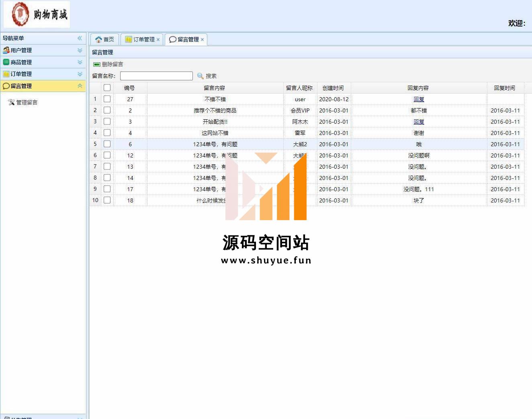Click the home icon on 首页 tab
This screenshot has height=419, width=532.
(98, 39)
